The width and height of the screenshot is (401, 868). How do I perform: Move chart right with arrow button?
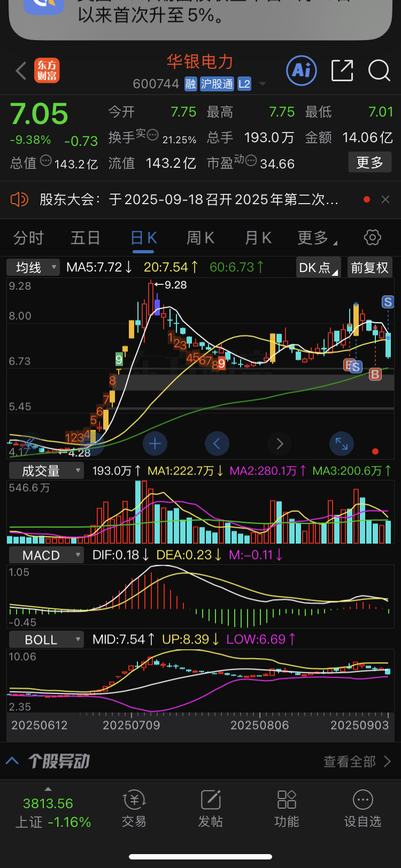[280, 443]
